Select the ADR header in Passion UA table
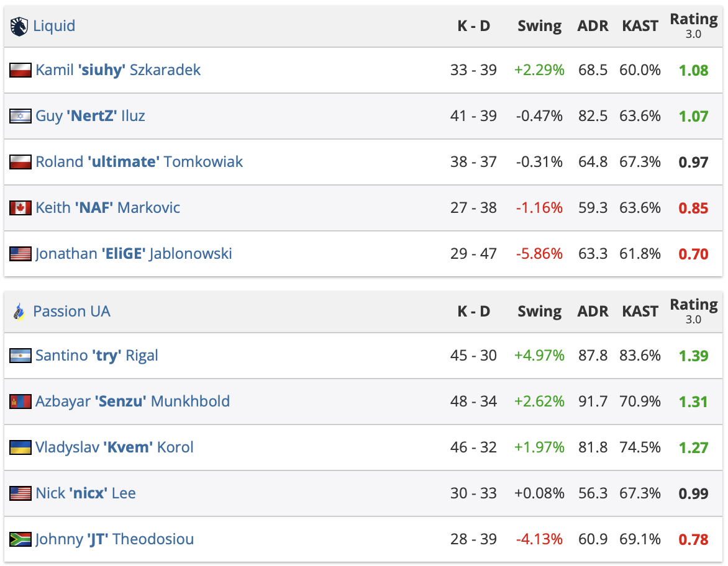728x566 pixels. click(x=593, y=312)
